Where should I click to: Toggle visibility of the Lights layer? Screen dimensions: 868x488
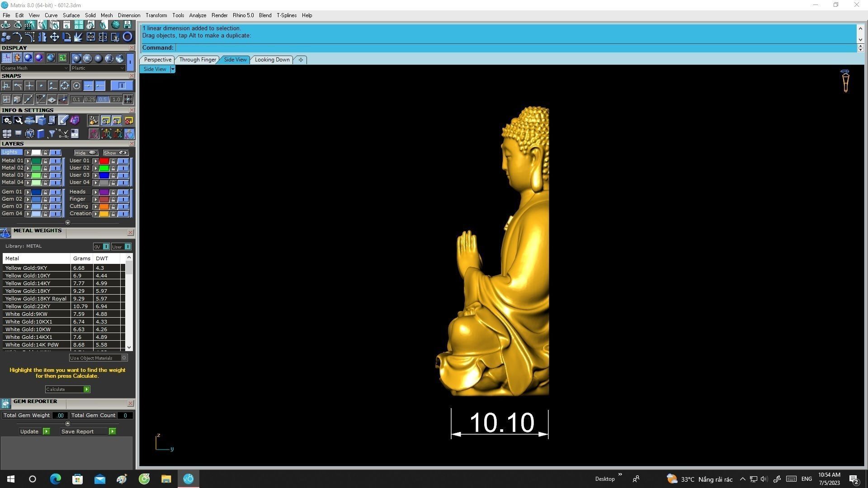coord(55,153)
